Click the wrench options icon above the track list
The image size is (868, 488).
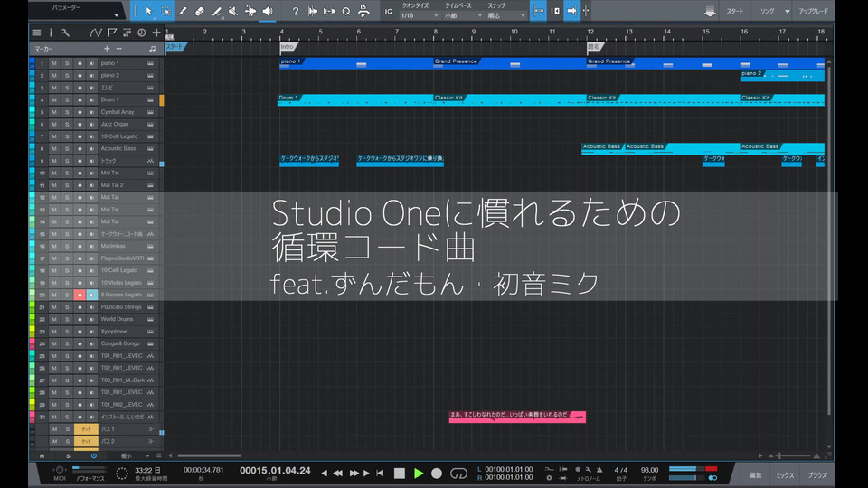coord(66,33)
